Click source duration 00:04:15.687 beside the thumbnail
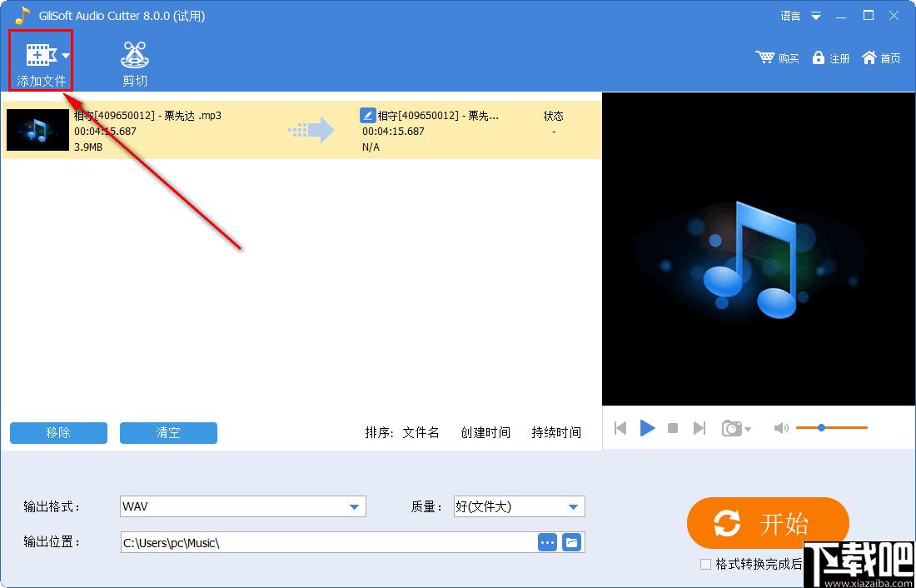 tap(105, 131)
